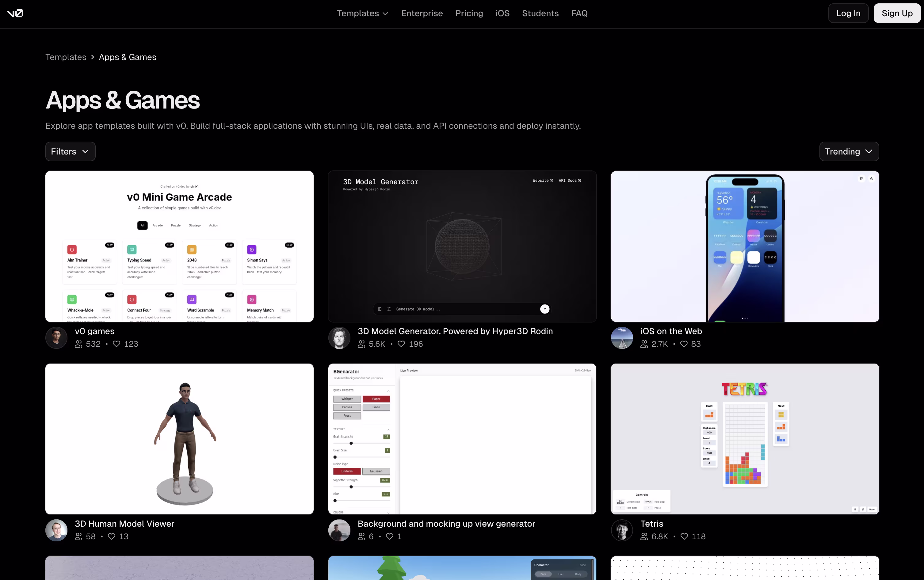Open Background and mocking up view generator title

(x=446, y=524)
